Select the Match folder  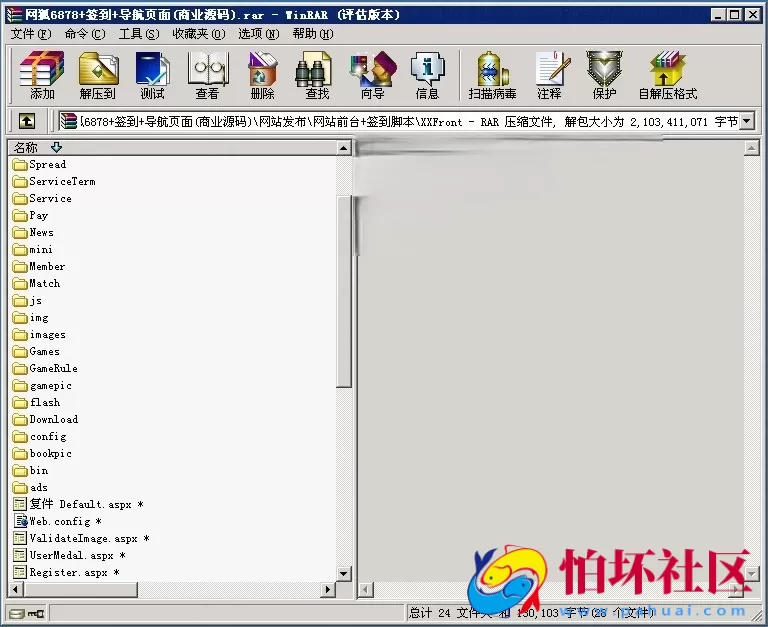[x=36, y=284]
